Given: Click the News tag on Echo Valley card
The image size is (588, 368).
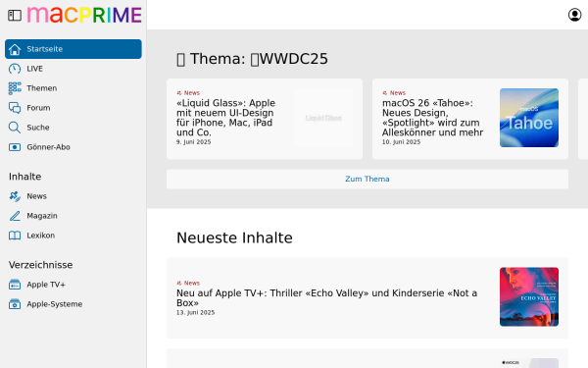Looking at the screenshot, I should coord(188,283).
